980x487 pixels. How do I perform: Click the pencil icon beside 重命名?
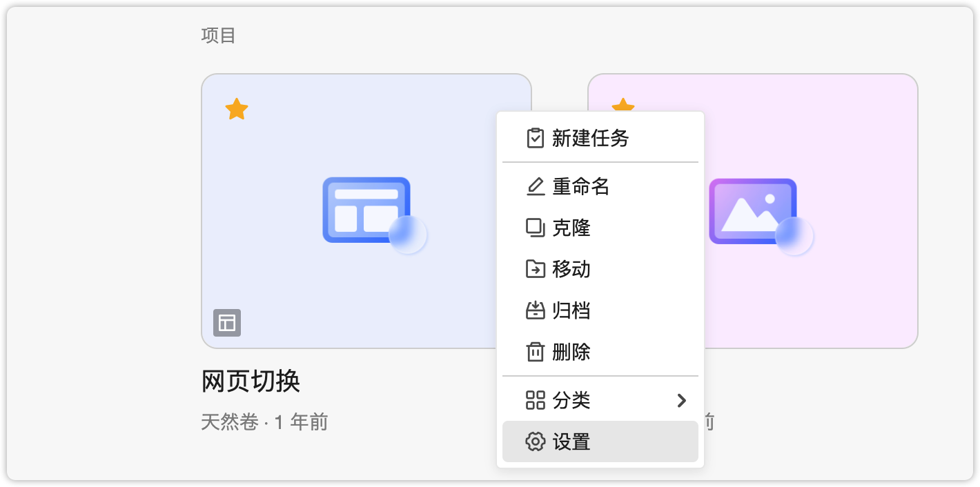pos(535,187)
